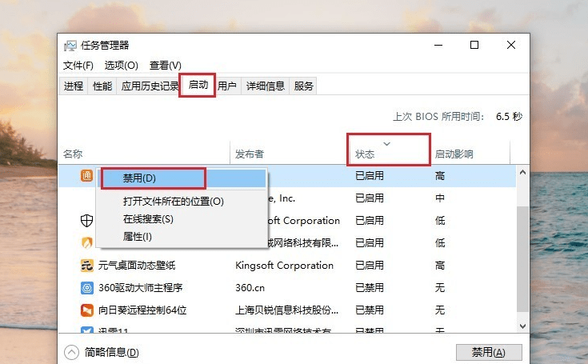The image size is (588, 364).
Task: Choose 在线搜索(S) in context menu
Action: coord(149,219)
